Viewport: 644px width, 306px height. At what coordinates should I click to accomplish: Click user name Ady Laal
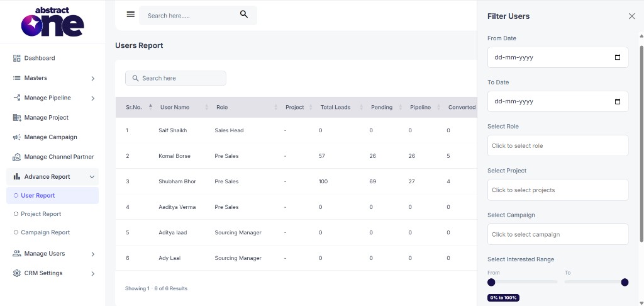[x=169, y=258]
